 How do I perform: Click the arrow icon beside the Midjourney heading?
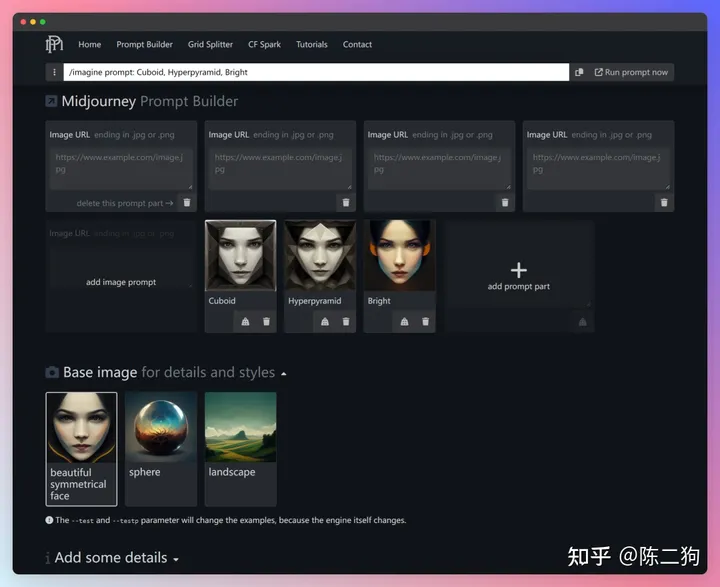click(51, 101)
